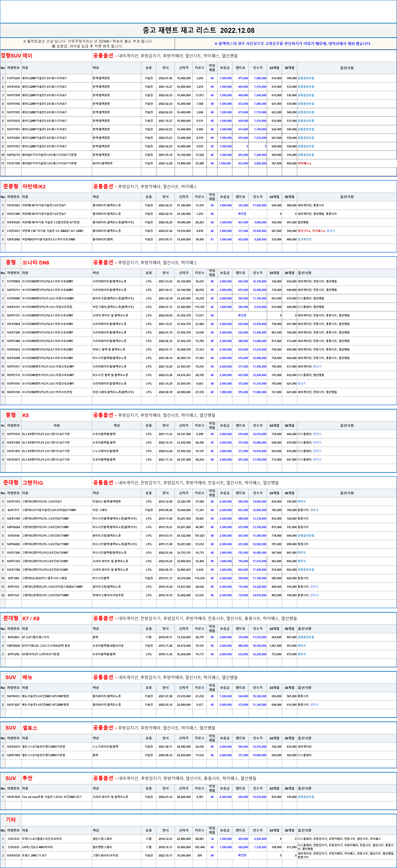Click color '녹턴 그레이' in row 42호7517

[x=100, y=510]
